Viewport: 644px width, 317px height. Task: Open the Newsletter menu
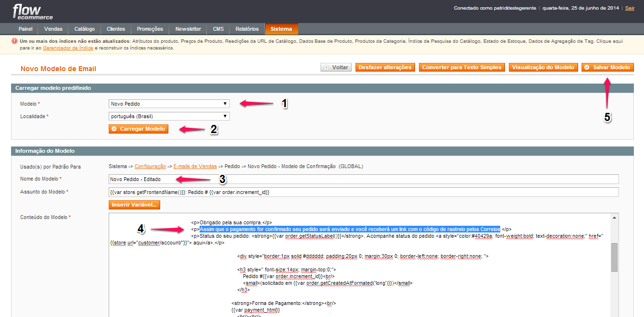click(x=188, y=29)
